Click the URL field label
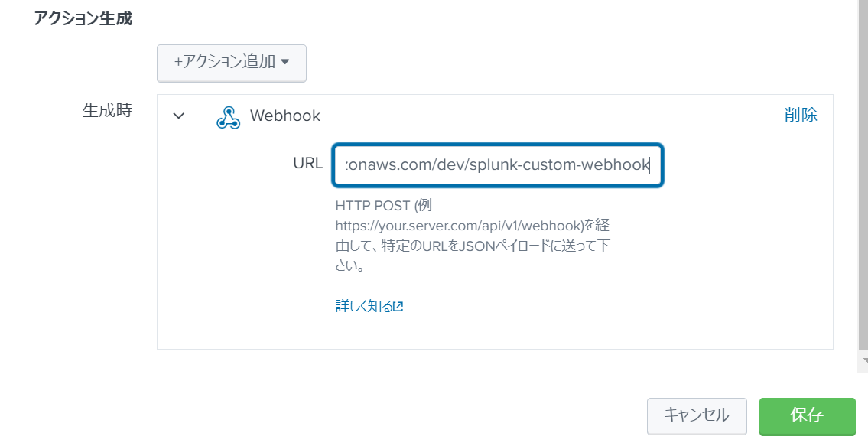 (x=307, y=164)
